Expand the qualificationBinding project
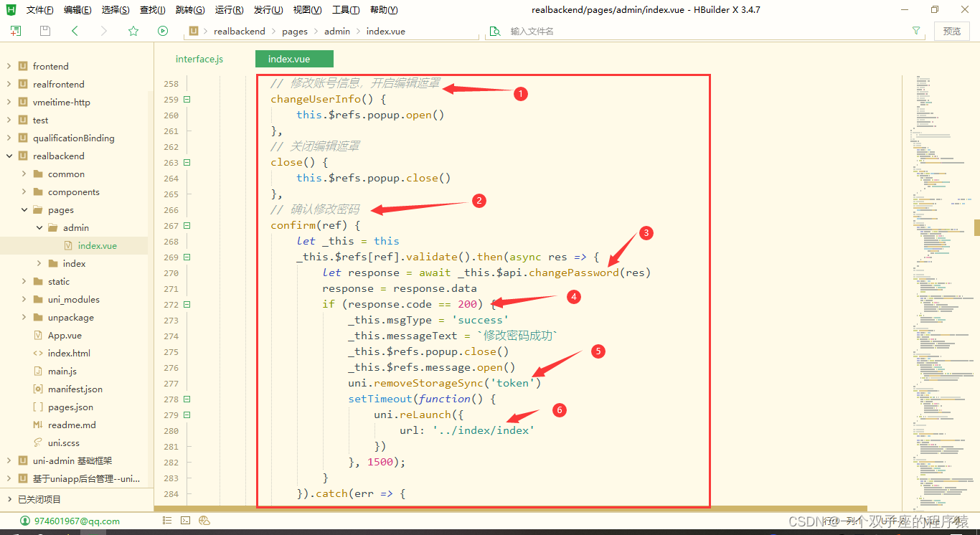This screenshot has height=535, width=980. coord(9,138)
